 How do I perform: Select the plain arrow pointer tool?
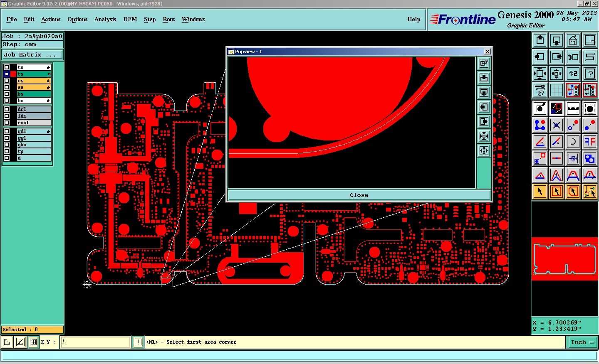540,192
